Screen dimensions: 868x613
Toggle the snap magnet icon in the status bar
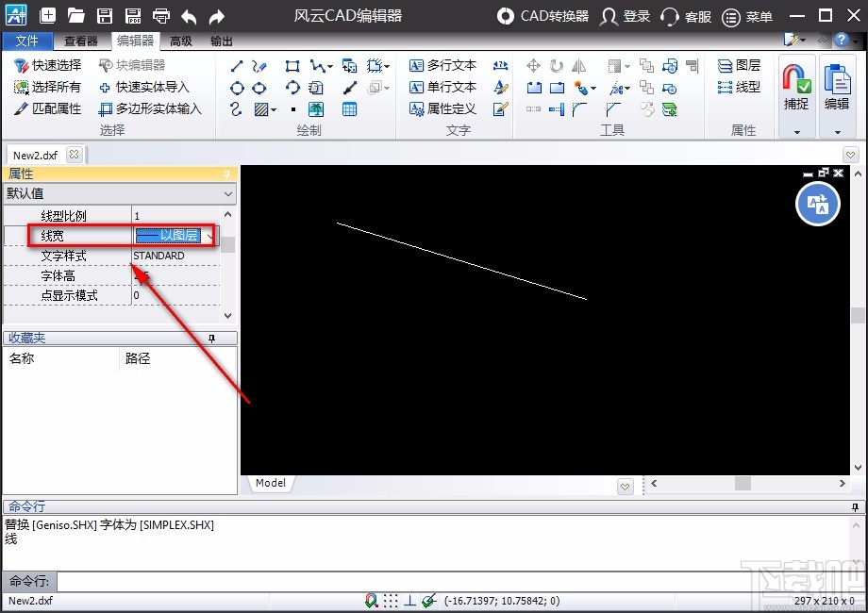point(372,601)
